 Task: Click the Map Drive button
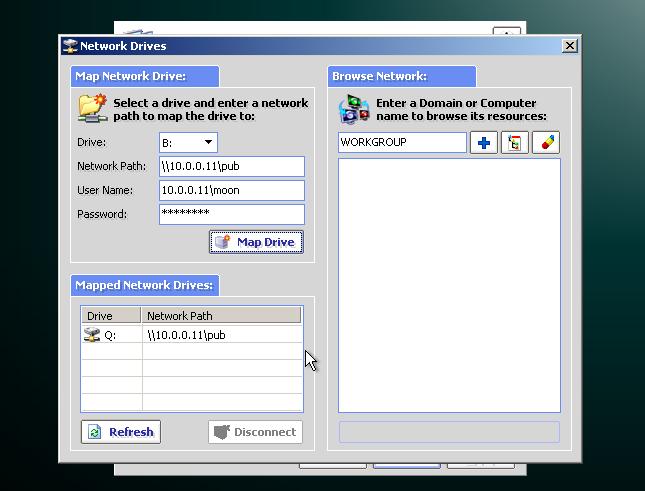point(256,242)
